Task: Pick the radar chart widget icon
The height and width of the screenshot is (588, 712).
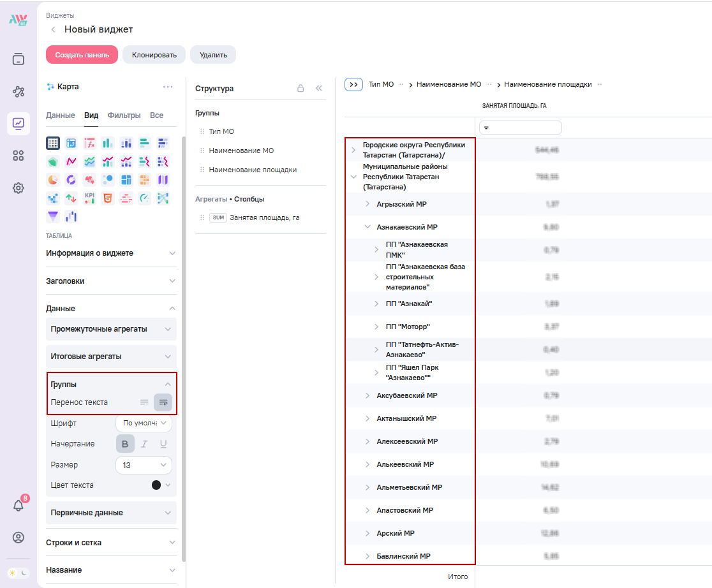Action: point(53,161)
